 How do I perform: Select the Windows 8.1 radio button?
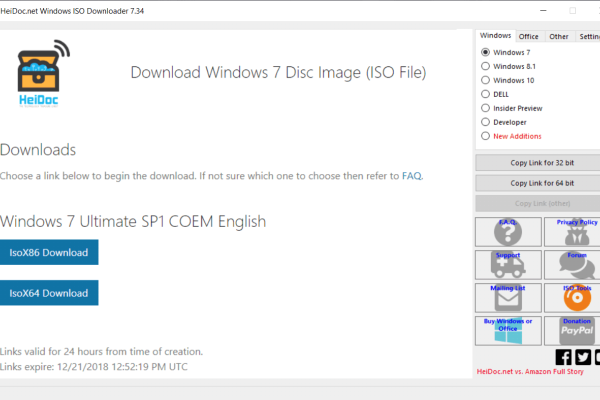pos(486,66)
